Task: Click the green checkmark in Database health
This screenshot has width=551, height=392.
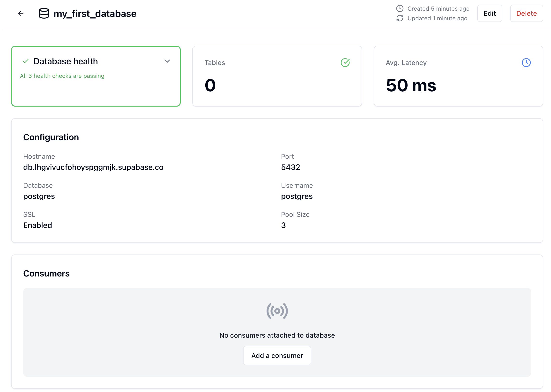Action: [26, 61]
